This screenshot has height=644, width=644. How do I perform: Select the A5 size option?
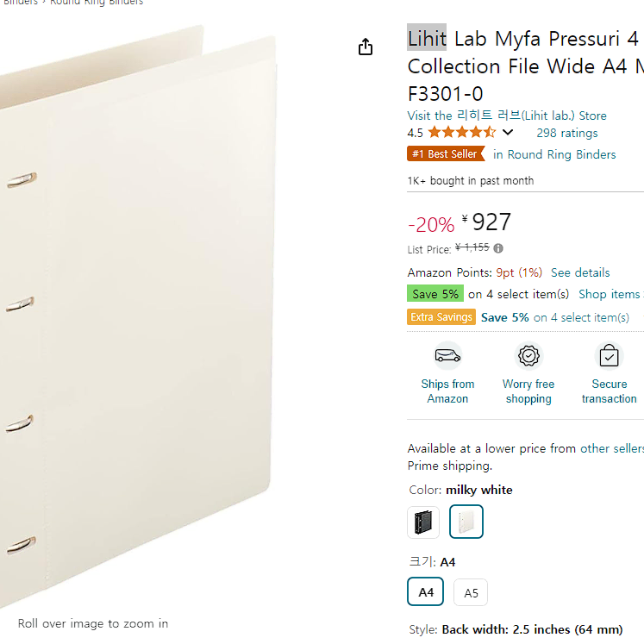[471, 592]
